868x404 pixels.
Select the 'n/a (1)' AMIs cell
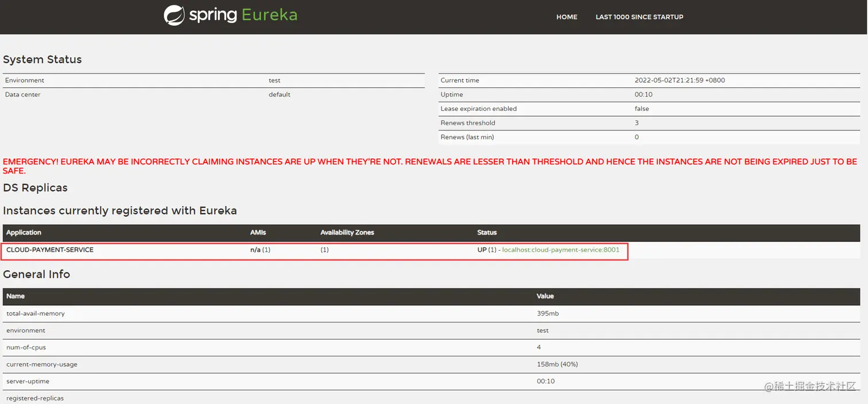(x=260, y=250)
